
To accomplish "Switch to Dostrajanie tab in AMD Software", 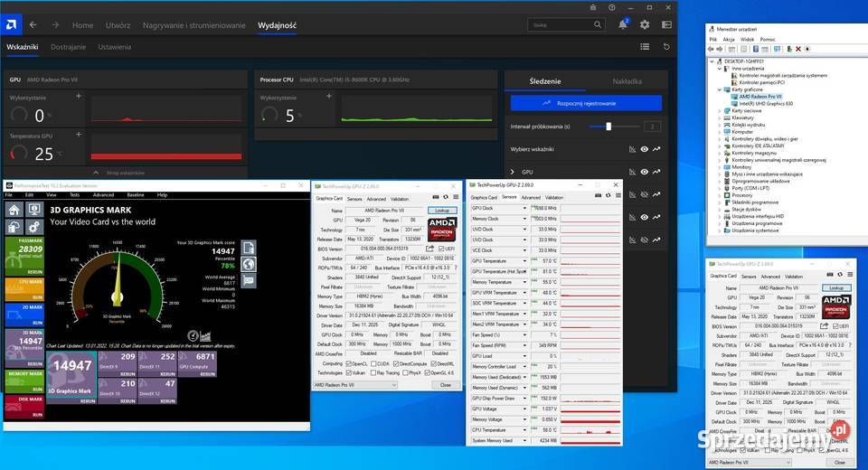I will 68,47.
